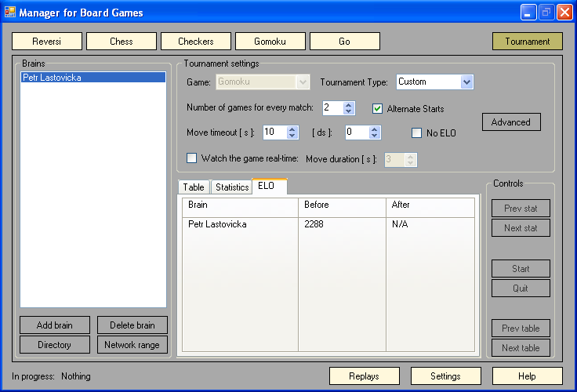Decrease number of games per match
This screenshot has height=392, width=577.
[349, 111]
